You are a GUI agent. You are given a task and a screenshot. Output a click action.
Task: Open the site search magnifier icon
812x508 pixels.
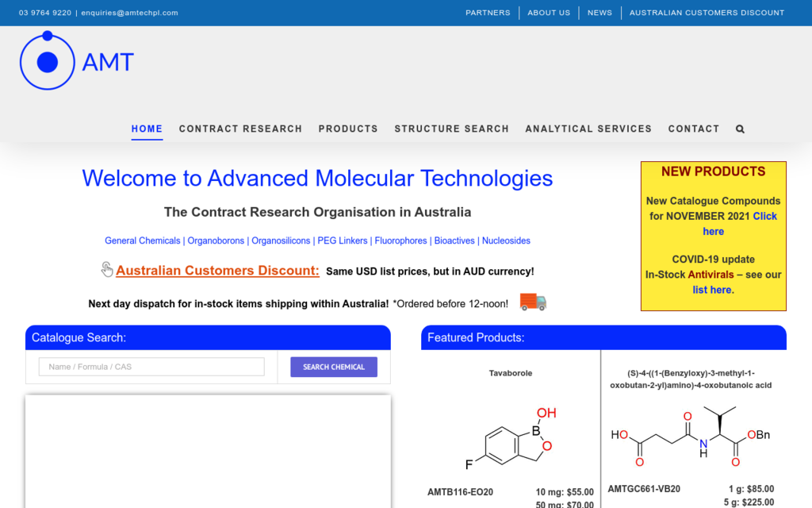click(x=740, y=129)
